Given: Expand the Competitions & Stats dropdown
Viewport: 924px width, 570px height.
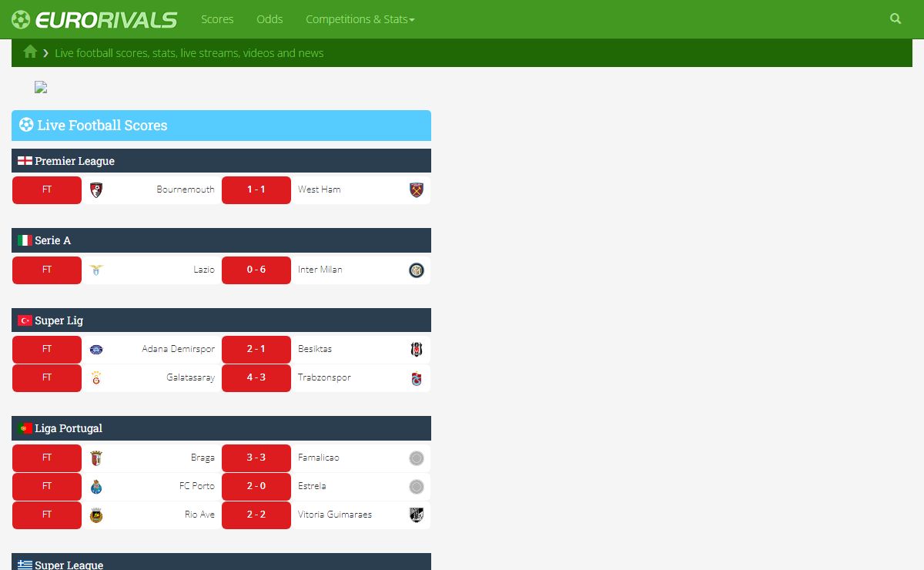Looking at the screenshot, I should (x=360, y=19).
